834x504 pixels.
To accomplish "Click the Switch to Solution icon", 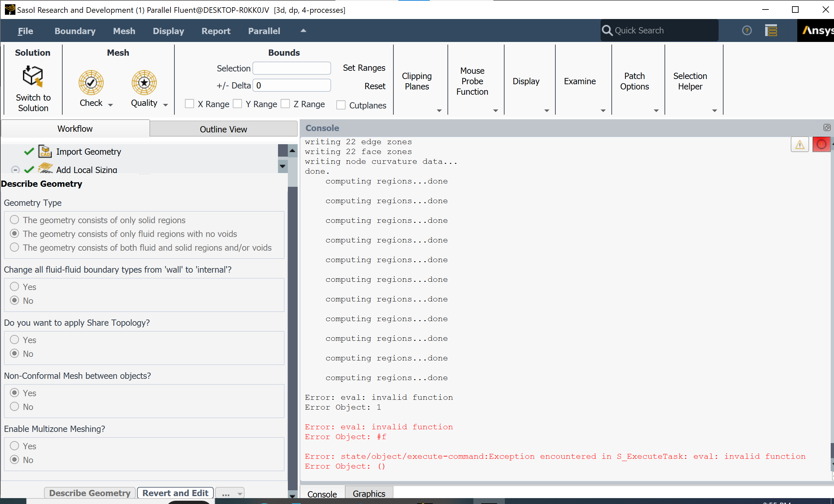I will (33, 76).
